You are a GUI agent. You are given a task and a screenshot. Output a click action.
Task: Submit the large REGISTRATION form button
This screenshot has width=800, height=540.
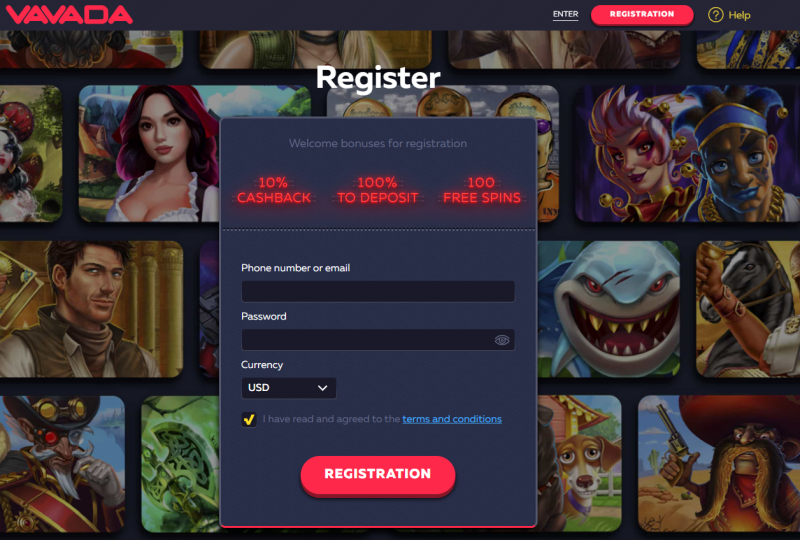pos(378,475)
